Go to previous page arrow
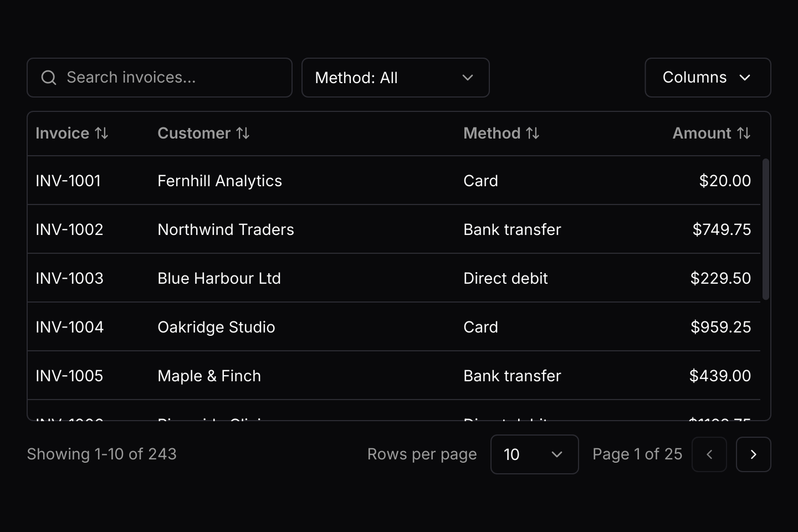This screenshot has width=798, height=532. click(x=709, y=454)
